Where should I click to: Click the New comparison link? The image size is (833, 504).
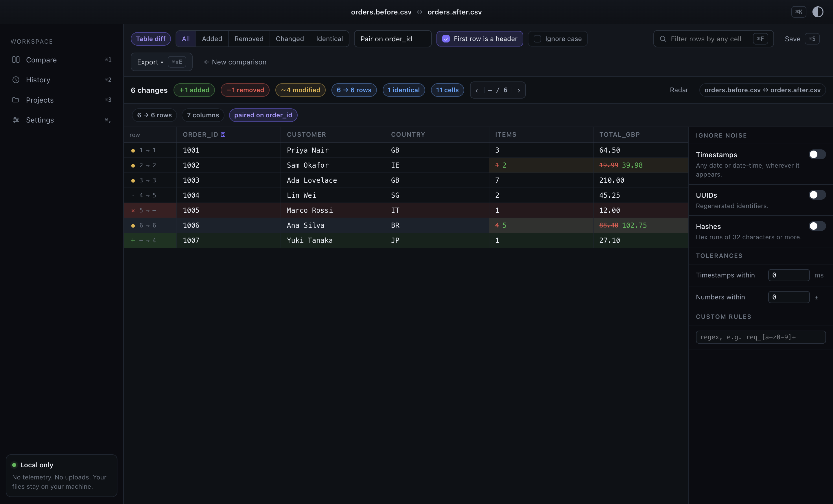pos(235,62)
